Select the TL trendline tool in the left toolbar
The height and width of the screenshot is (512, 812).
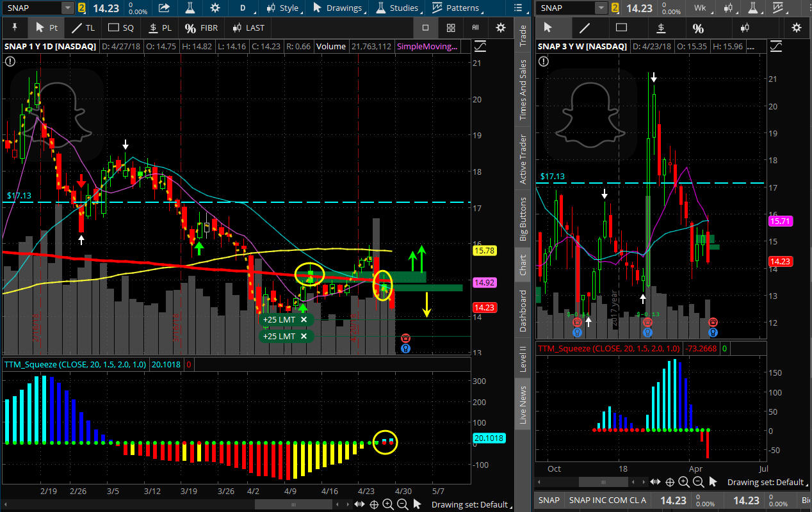[x=83, y=28]
